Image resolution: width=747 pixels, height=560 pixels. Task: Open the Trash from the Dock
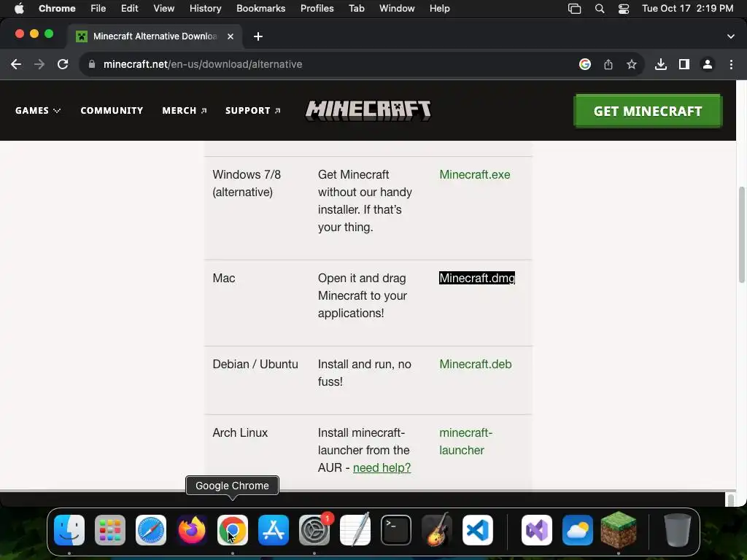click(678, 530)
